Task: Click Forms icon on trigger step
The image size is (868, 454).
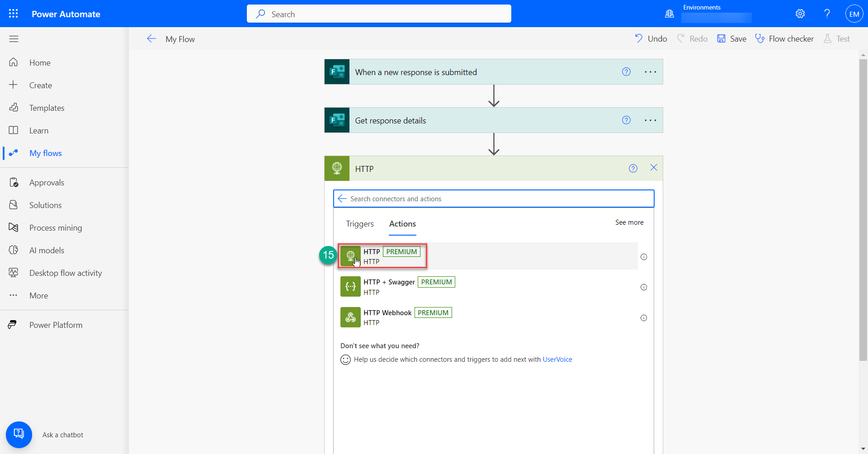Action: click(337, 72)
